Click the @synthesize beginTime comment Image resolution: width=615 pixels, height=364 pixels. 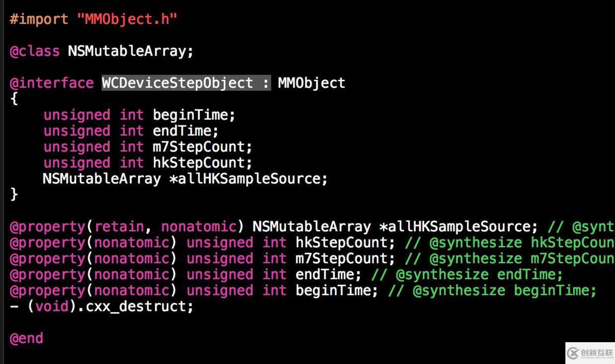pos(492,291)
